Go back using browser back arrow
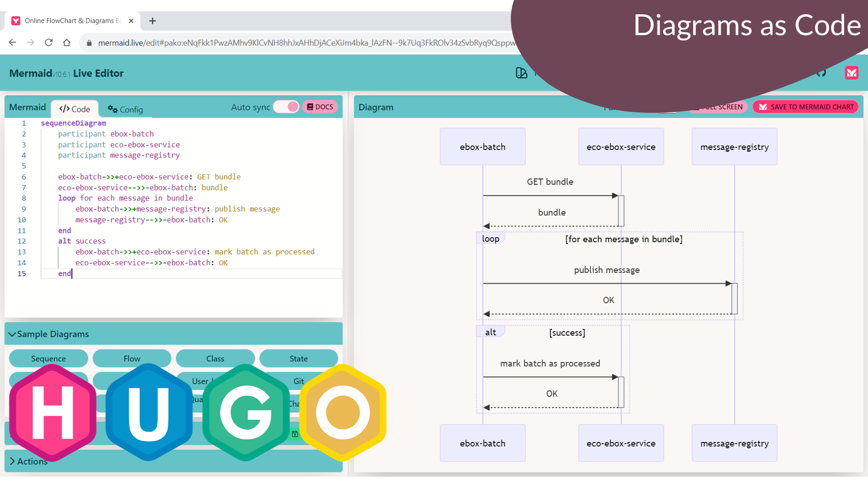The width and height of the screenshot is (868, 488). [x=13, y=43]
